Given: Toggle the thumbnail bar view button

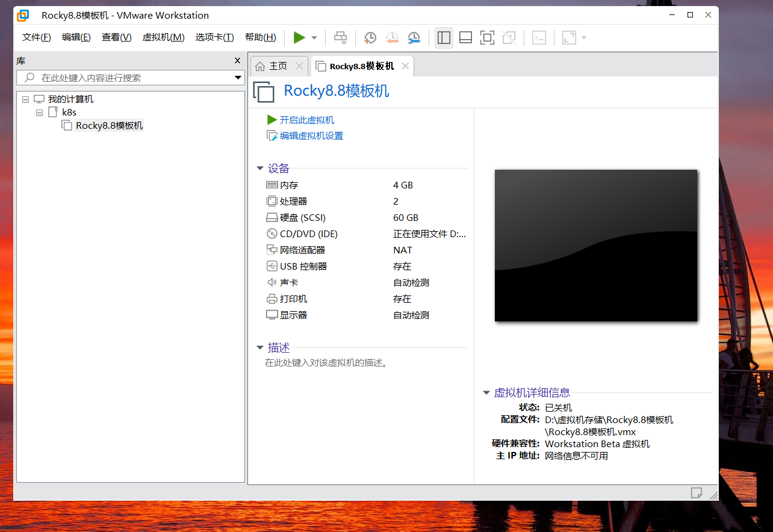Looking at the screenshot, I should tap(465, 38).
